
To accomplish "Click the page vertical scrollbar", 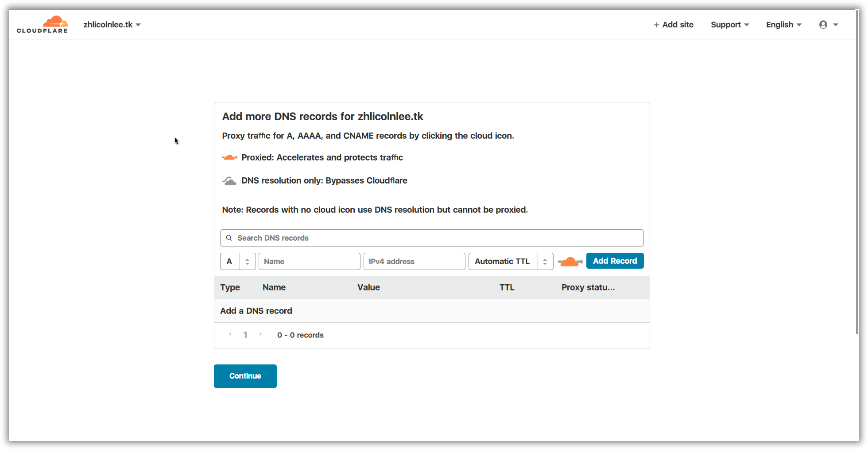I will tap(857, 172).
